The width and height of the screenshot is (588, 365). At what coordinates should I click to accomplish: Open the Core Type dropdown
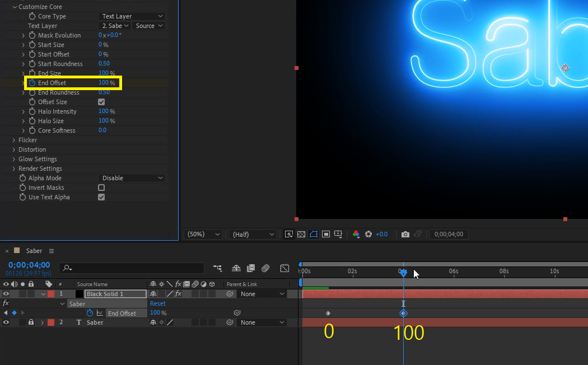pyautogui.click(x=132, y=16)
